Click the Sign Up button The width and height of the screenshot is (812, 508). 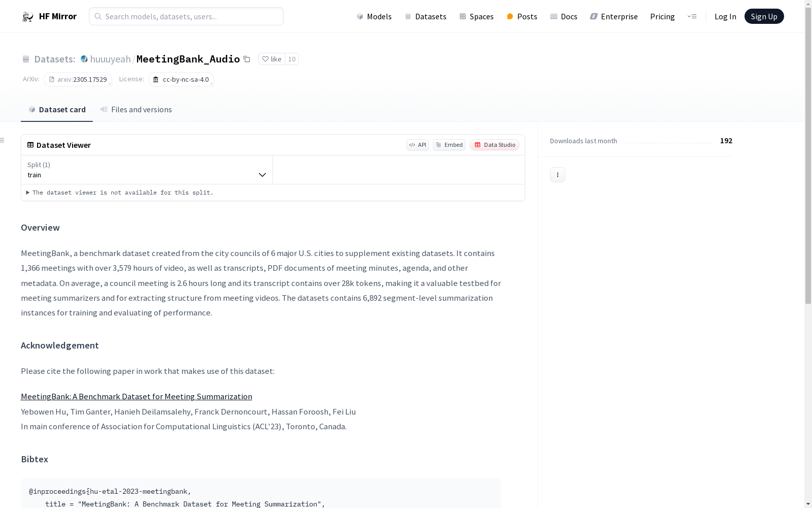764,16
